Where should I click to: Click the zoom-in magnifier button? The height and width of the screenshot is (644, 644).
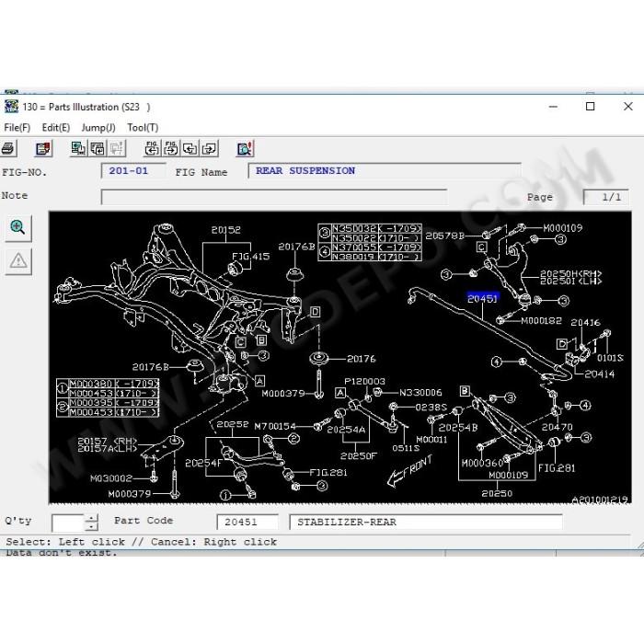pyautogui.click(x=18, y=227)
